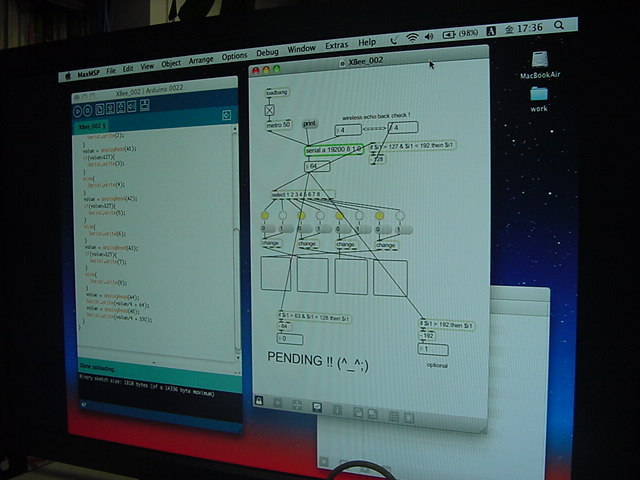
Task: Click the number box showing 0 below - 64
Action: pyautogui.click(x=290, y=339)
